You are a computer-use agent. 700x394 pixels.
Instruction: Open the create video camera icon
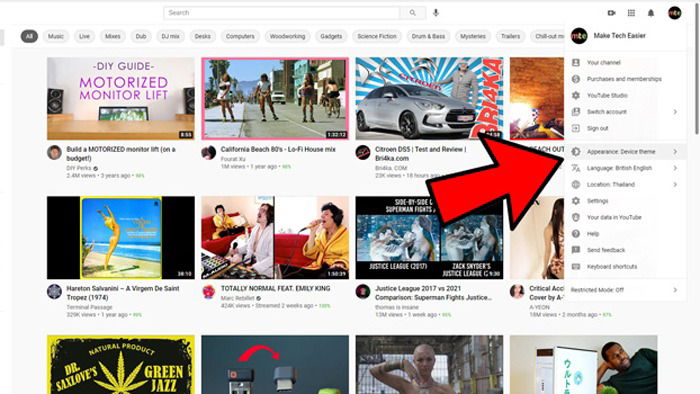point(612,13)
